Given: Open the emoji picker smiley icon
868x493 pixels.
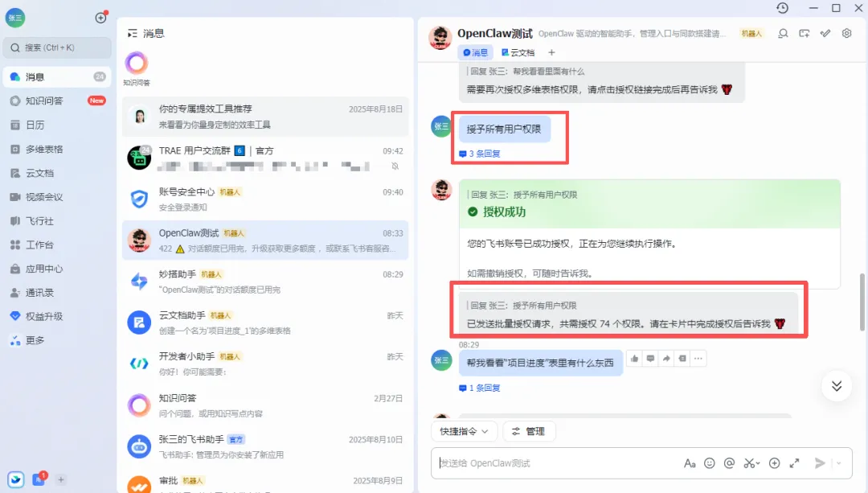Looking at the screenshot, I should [709, 463].
